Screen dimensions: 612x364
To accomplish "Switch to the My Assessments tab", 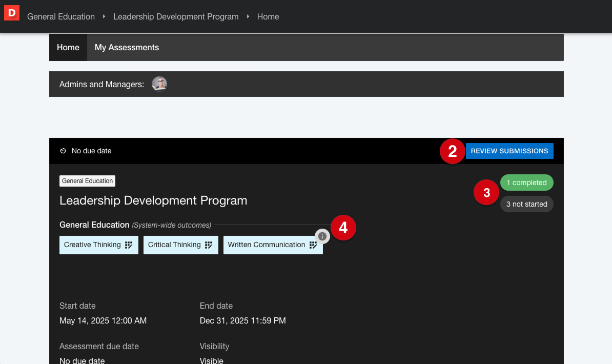I will click(x=127, y=47).
